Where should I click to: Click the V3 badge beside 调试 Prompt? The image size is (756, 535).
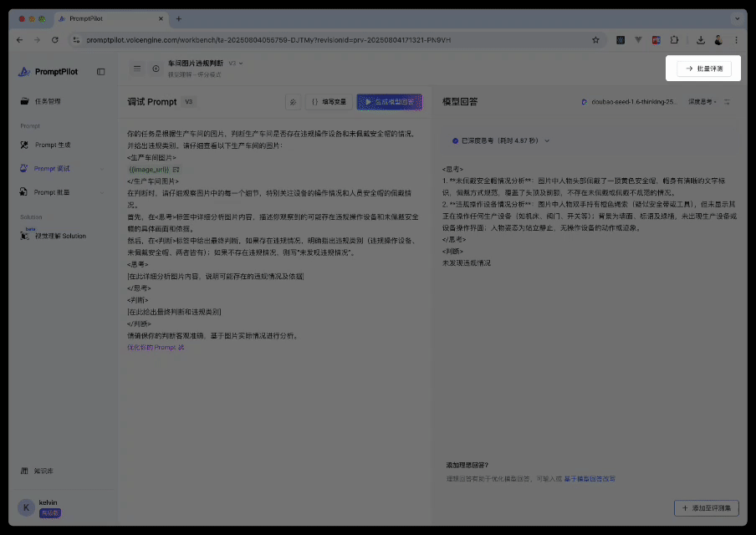tap(188, 102)
